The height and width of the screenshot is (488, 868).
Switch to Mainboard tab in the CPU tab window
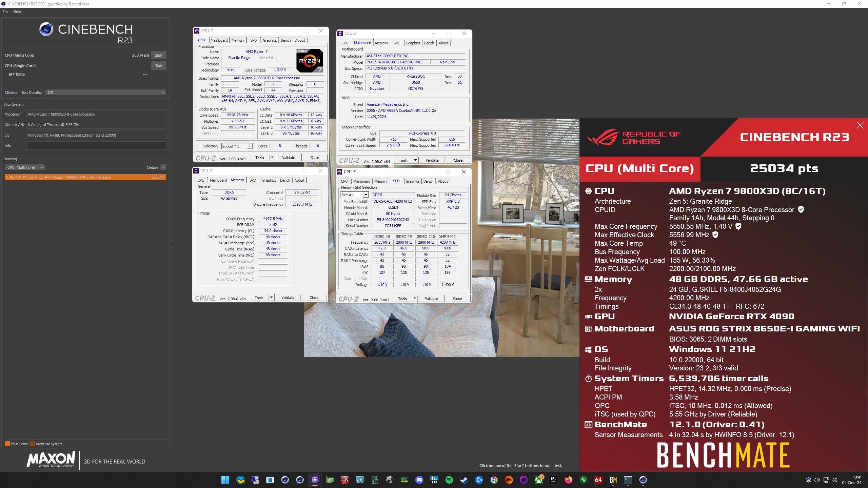pyautogui.click(x=219, y=40)
